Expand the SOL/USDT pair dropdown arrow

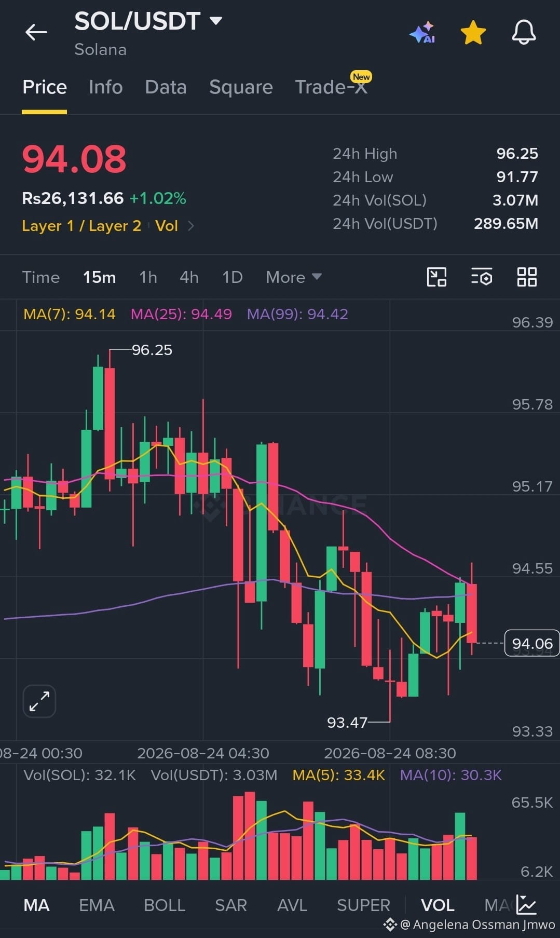215,21
